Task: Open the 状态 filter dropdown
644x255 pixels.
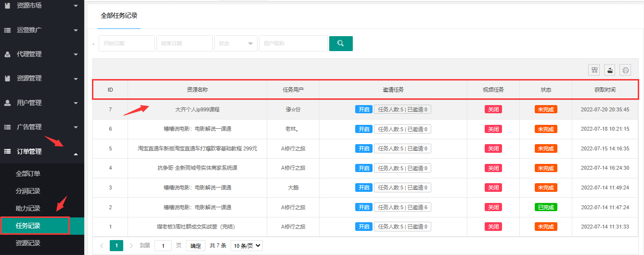Action: point(236,43)
